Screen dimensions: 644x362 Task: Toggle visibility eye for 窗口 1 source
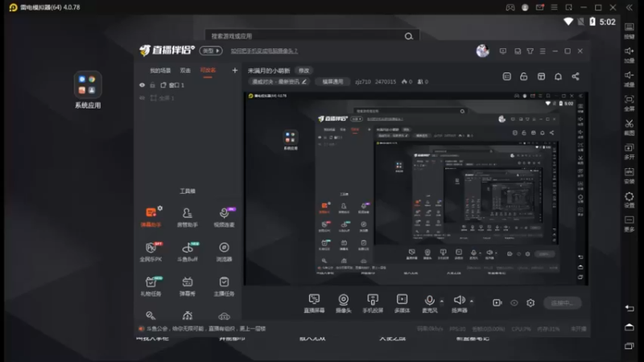(142, 85)
